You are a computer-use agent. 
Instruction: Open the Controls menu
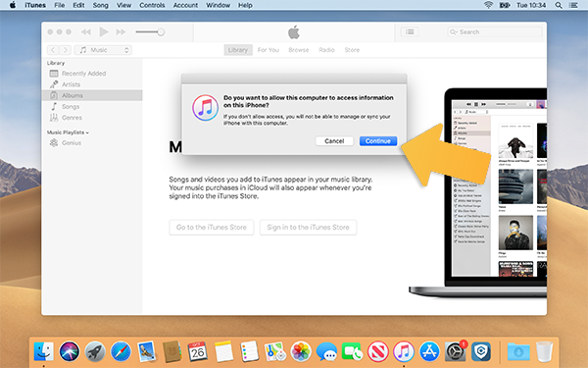[152, 5]
